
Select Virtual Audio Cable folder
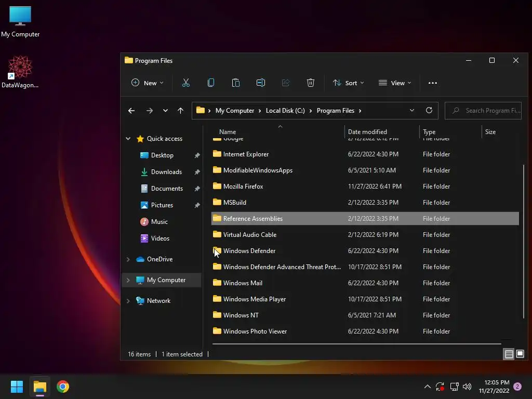pos(365,235)
